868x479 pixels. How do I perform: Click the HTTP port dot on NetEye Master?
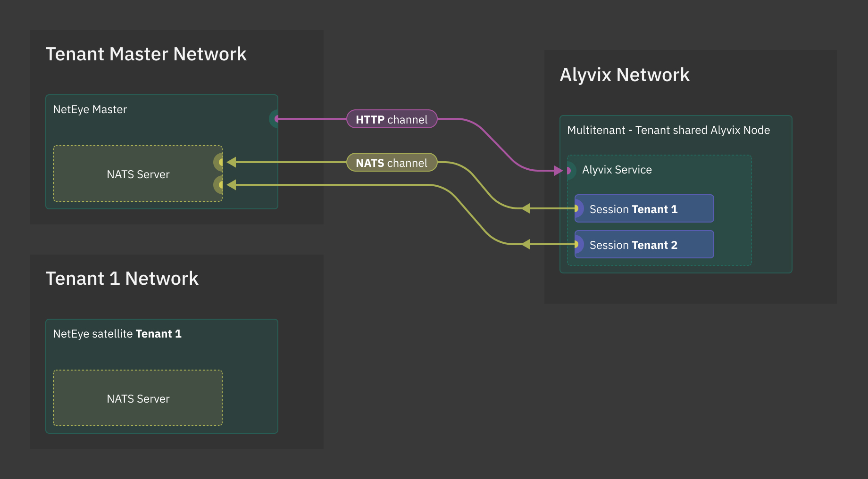pyautogui.click(x=276, y=119)
